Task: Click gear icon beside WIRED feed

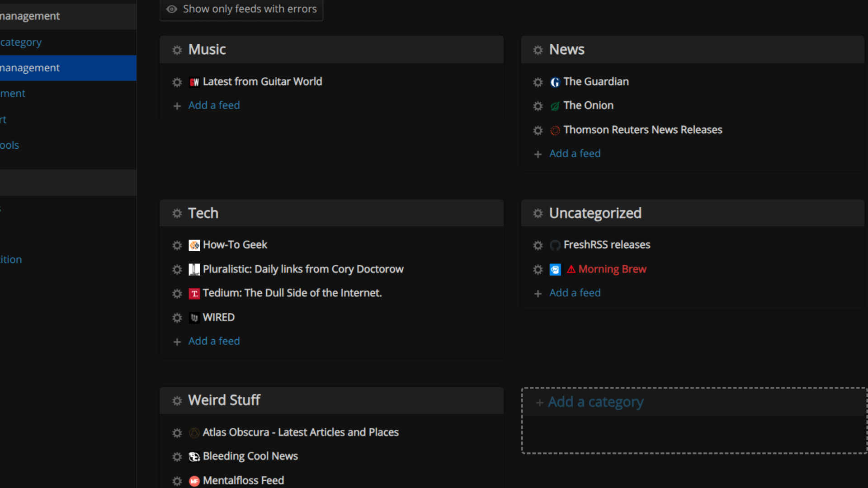Action: click(177, 318)
